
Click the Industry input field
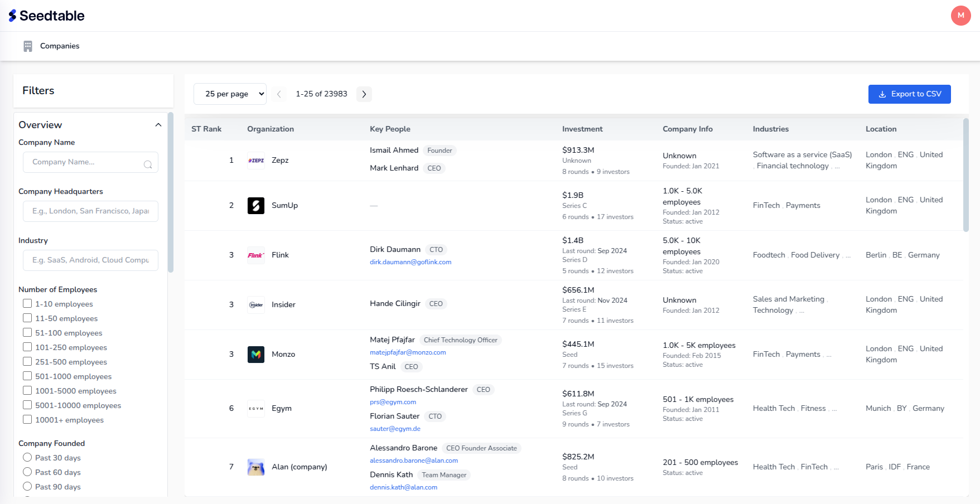click(90, 260)
